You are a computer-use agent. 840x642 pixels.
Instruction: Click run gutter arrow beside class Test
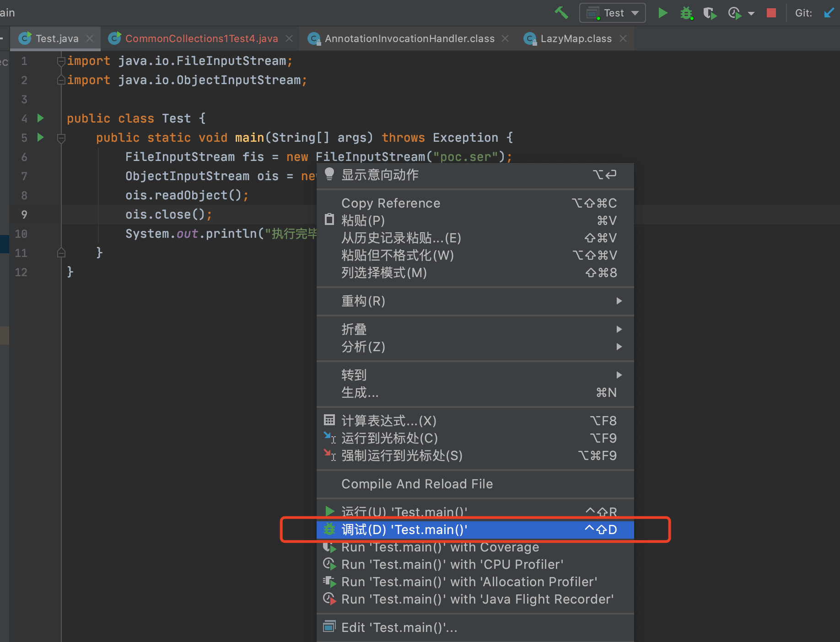pos(40,118)
